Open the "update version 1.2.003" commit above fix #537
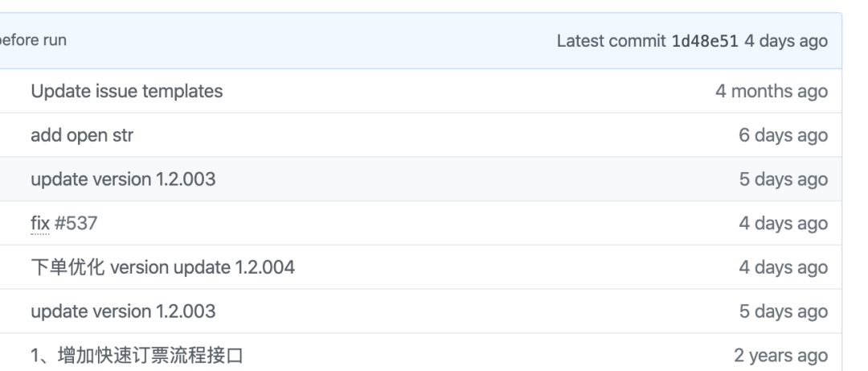 coord(123,179)
